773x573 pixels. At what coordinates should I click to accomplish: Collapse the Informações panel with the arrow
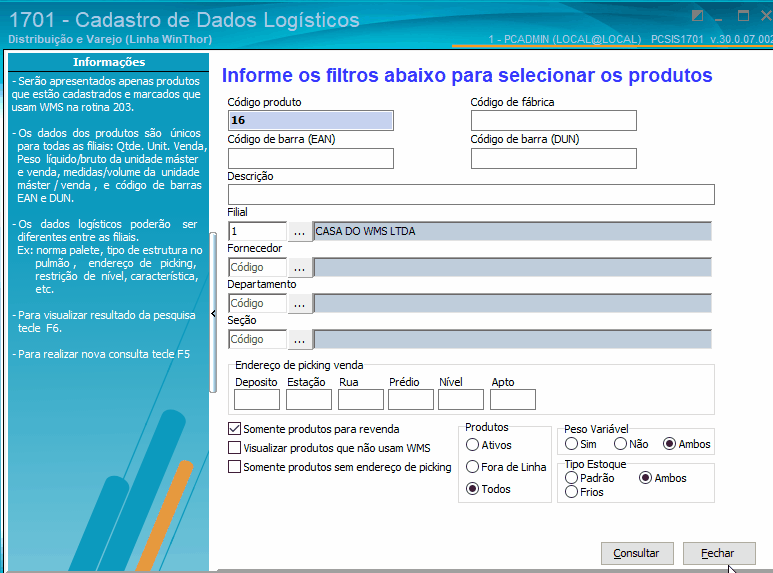point(213,313)
